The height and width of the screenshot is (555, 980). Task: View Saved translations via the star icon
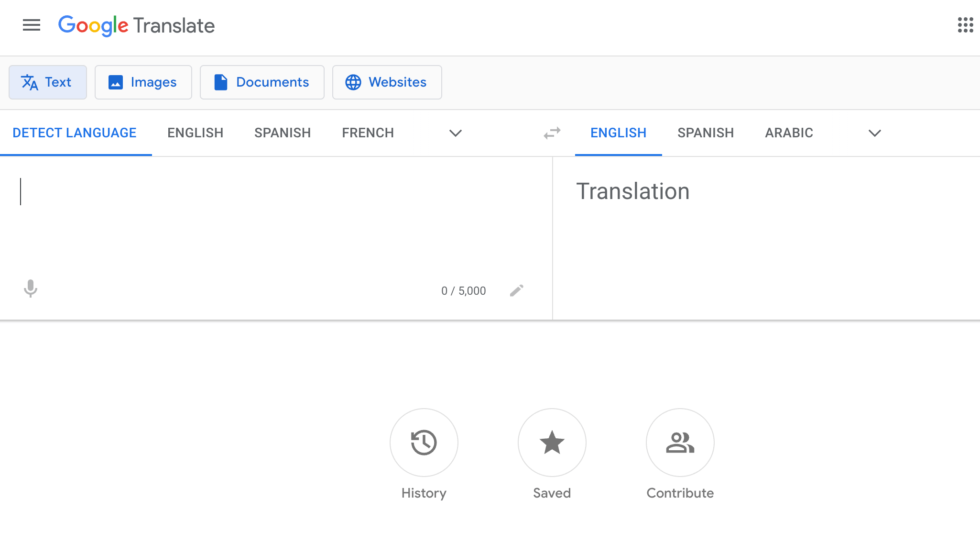pyautogui.click(x=552, y=443)
